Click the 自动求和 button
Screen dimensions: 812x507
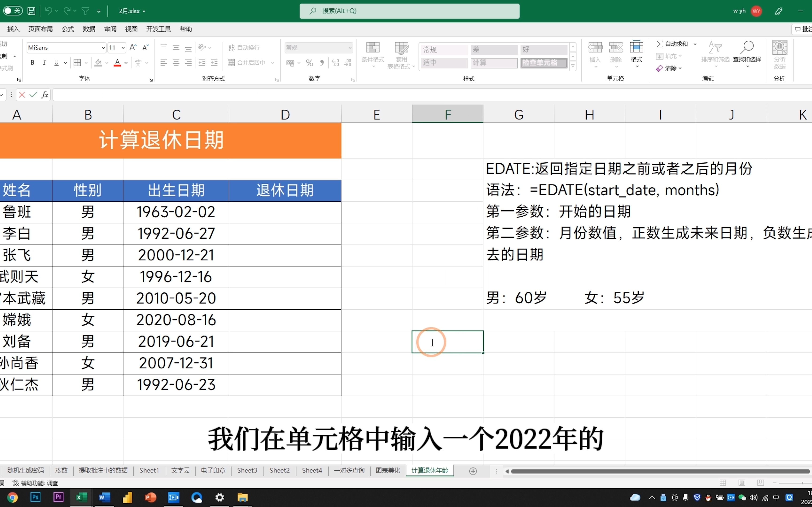click(672, 44)
